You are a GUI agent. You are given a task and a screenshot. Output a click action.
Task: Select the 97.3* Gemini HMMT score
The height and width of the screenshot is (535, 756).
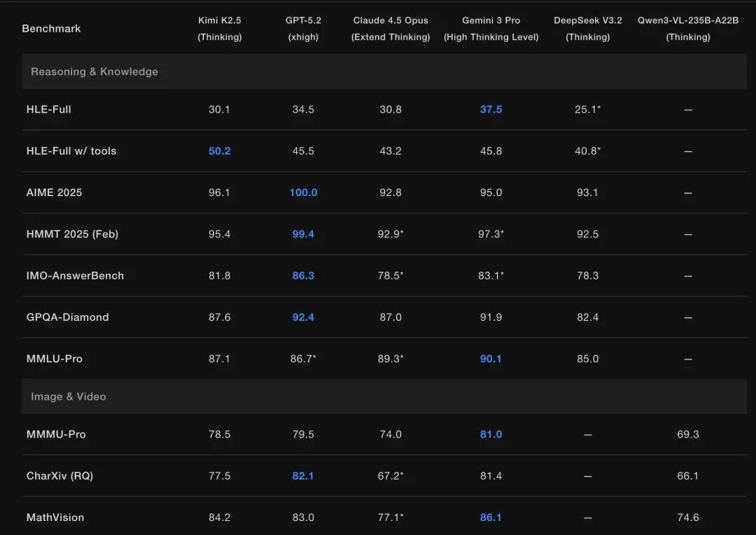pyautogui.click(x=491, y=234)
